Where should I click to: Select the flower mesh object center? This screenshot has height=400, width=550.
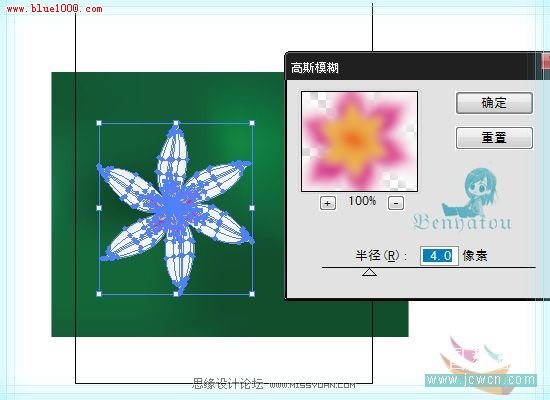pos(175,207)
